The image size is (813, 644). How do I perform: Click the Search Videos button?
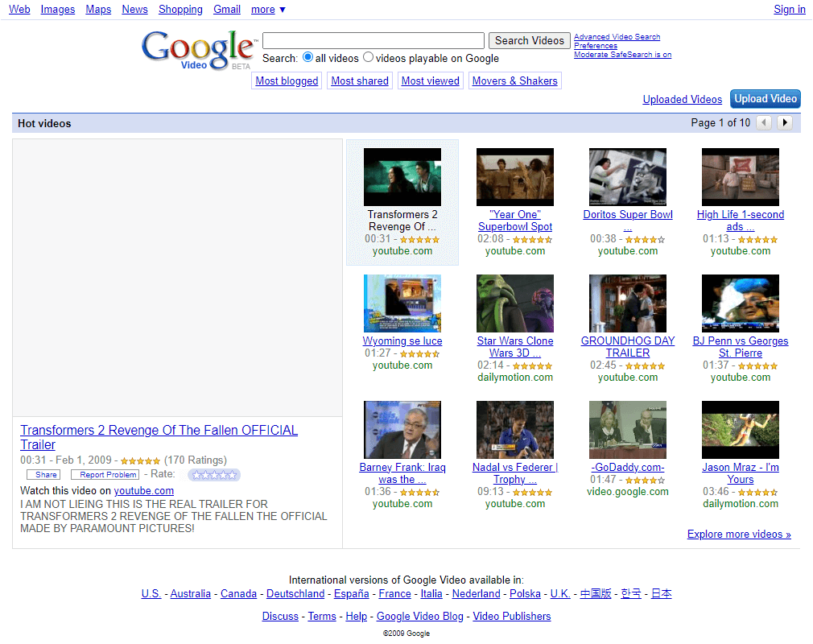click(x=530, y=40)
